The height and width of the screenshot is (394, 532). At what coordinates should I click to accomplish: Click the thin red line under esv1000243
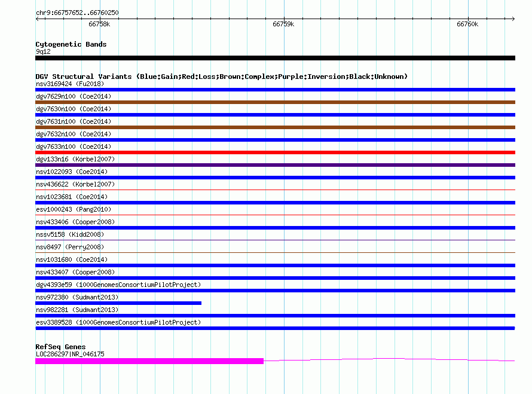275,215
